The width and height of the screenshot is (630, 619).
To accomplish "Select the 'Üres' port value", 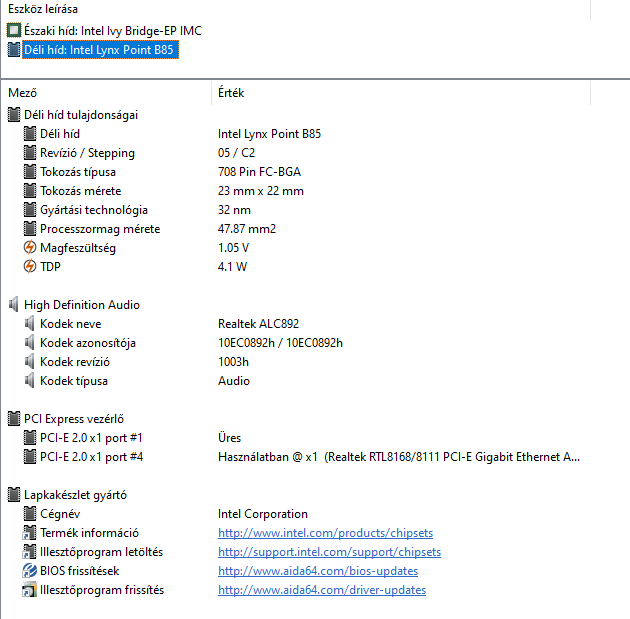I will point(229,438).
